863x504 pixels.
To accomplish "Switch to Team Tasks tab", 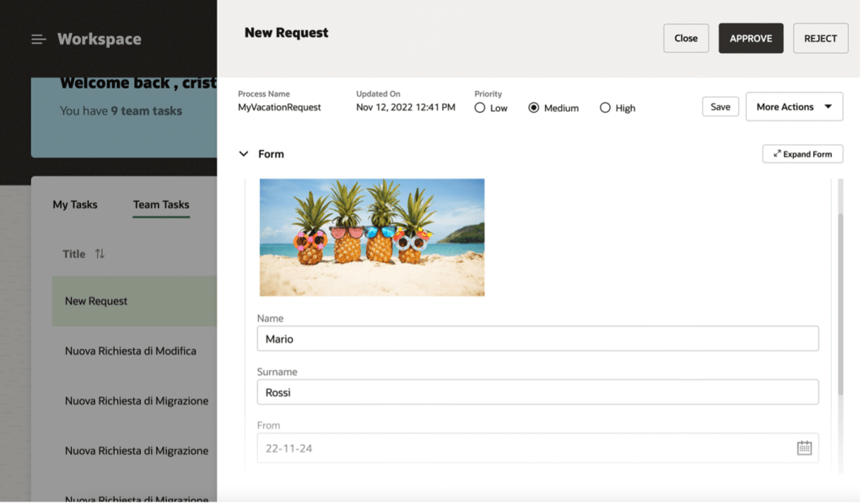I will (x=161, y=204).
